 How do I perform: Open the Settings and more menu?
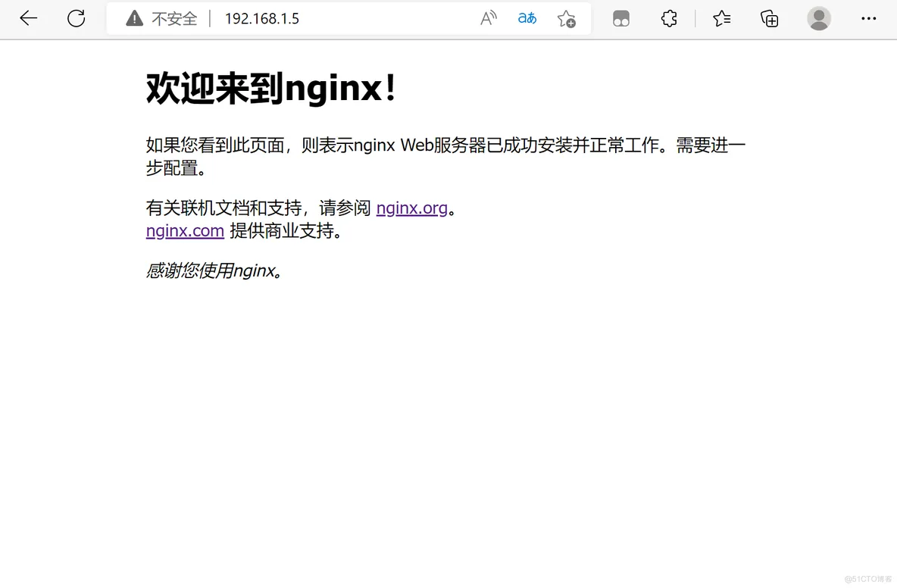[868, 18]
